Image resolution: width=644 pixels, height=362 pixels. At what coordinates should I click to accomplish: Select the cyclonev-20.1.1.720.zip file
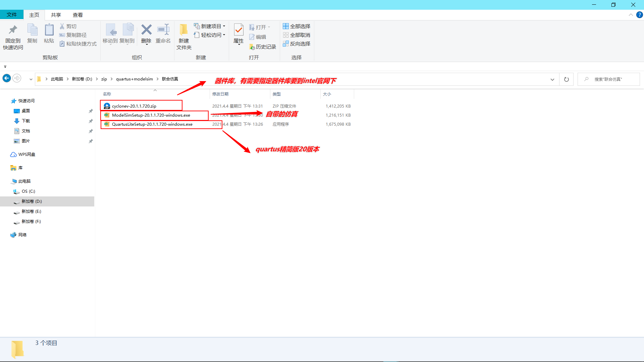coord(134,106)
